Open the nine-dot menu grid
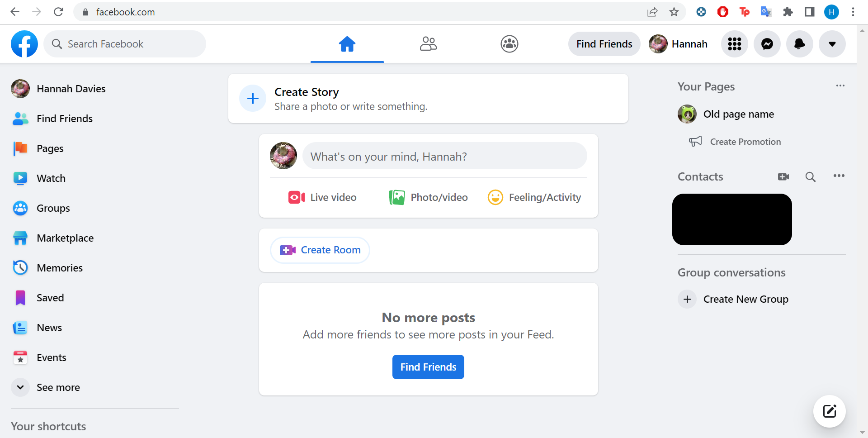Image resolution: width=868 pixels, height=438 pixels. (735, 44)
